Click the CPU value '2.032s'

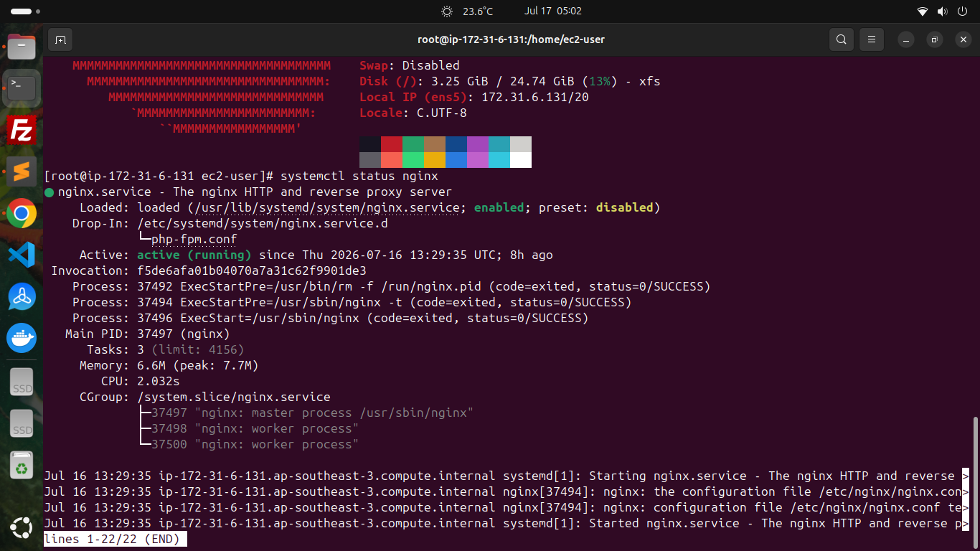(159, 381)
